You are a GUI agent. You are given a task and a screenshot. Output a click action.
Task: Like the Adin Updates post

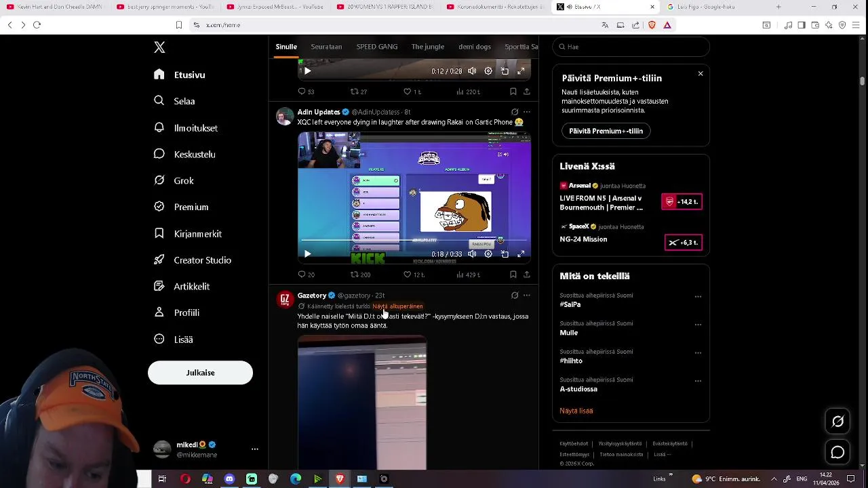point(414,274)
